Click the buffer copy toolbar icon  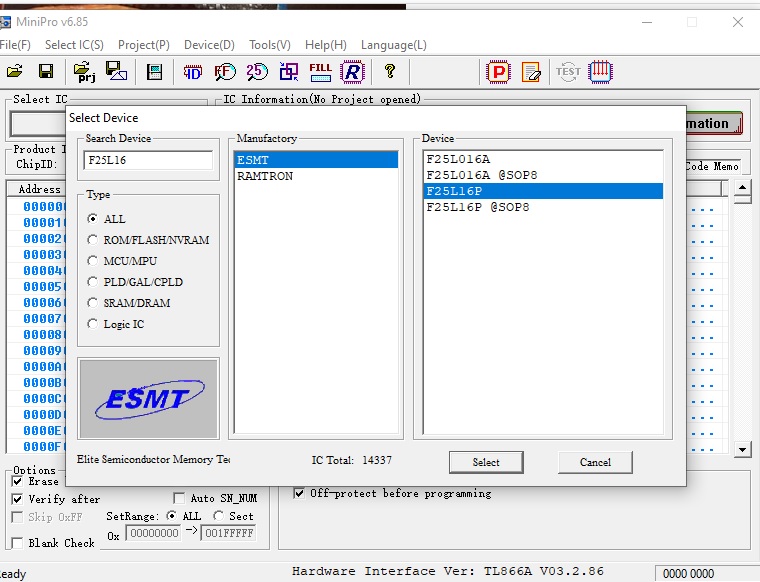(289, 72)
